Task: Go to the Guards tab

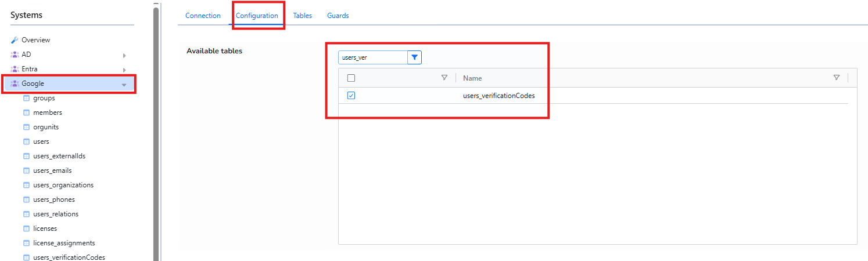Action: tap(338, 16)
